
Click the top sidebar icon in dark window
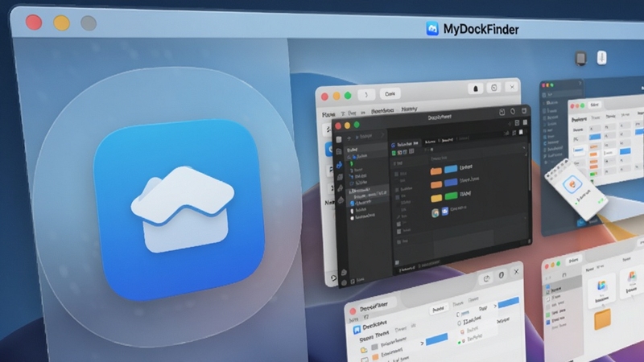pos(338,139)
